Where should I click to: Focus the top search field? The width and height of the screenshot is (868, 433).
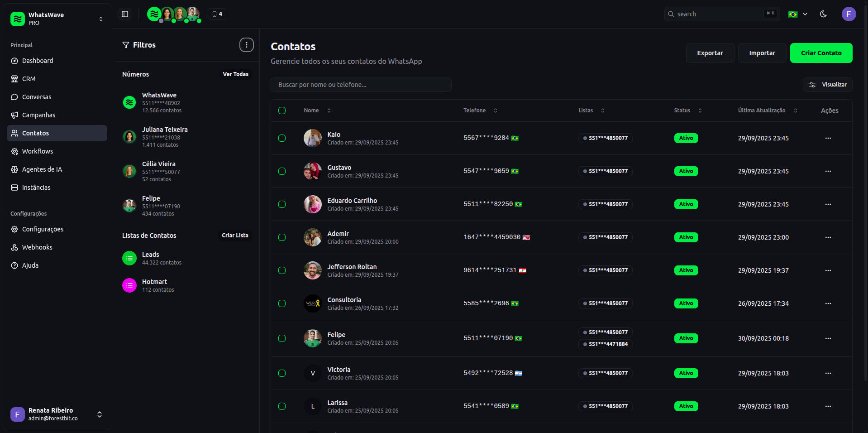click(x=722, y=14)
